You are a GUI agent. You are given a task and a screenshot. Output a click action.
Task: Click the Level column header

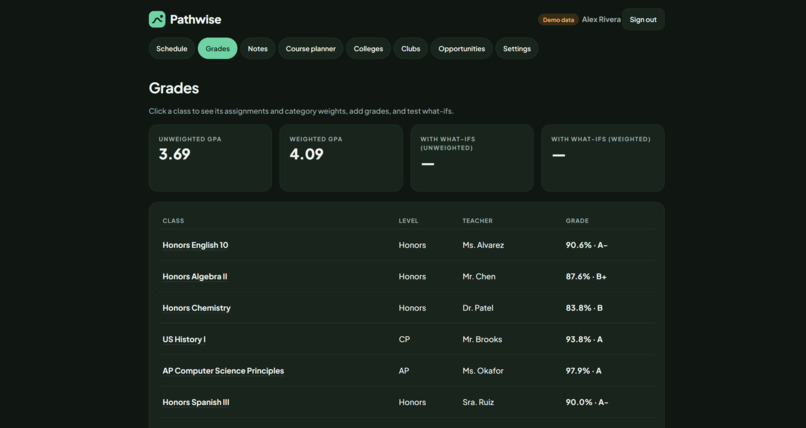click(409, 220)
